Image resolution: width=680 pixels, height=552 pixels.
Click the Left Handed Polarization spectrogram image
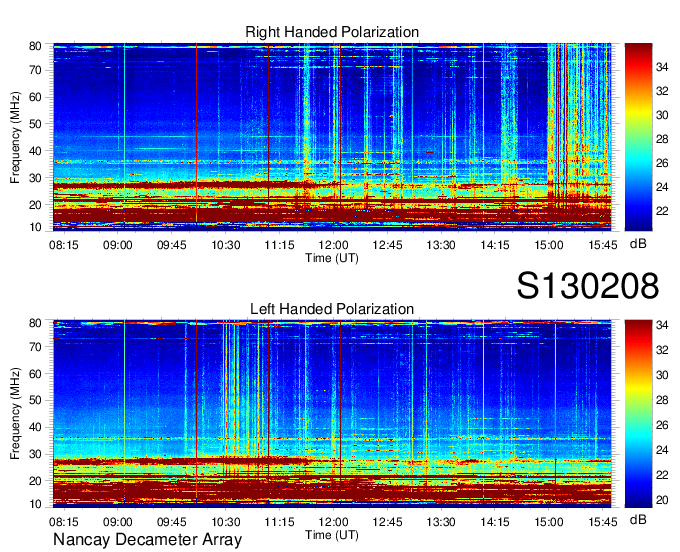(332, 414)
